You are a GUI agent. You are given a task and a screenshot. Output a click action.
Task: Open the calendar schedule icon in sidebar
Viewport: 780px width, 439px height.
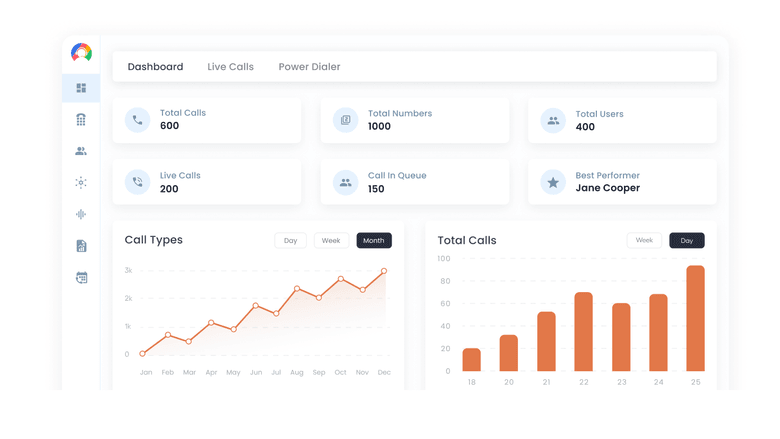pyautogui.click(x=81, y=278)
